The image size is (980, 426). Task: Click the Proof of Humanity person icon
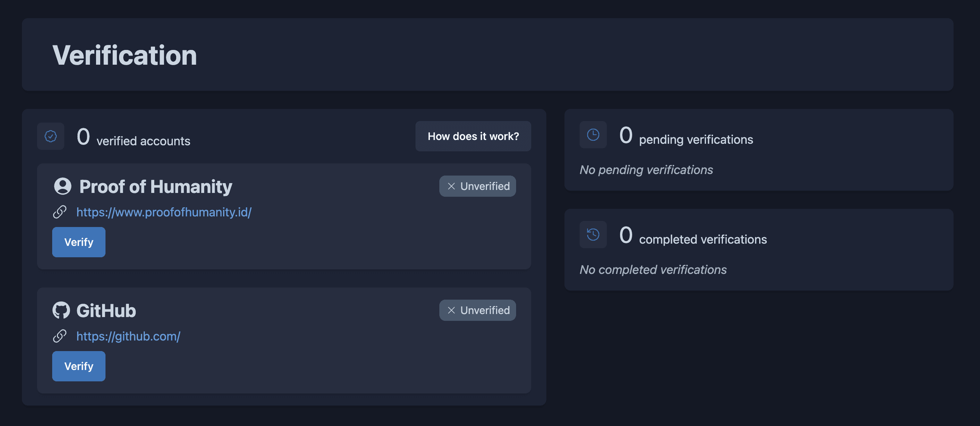pyautogui.click(x=62, y=186)
